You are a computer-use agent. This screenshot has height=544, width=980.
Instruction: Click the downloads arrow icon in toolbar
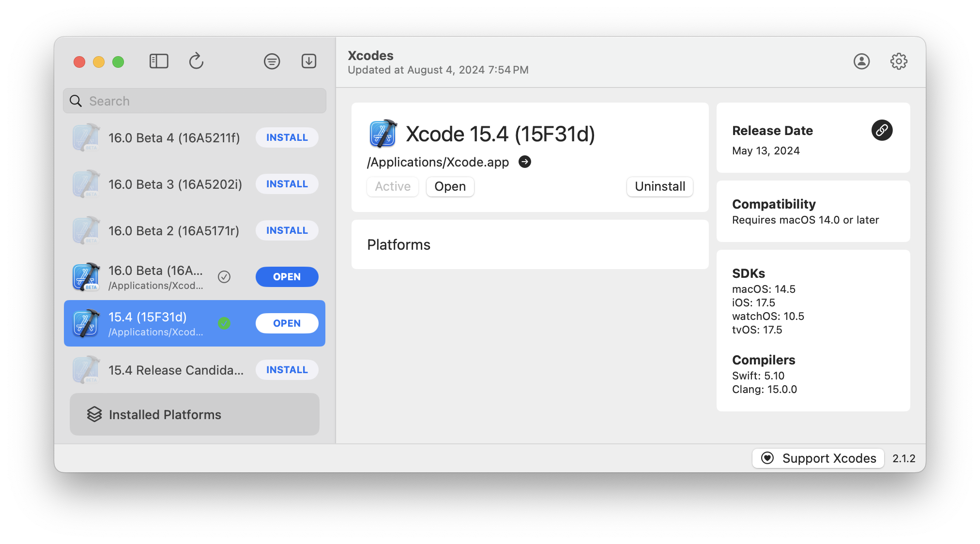click(309, 61)
